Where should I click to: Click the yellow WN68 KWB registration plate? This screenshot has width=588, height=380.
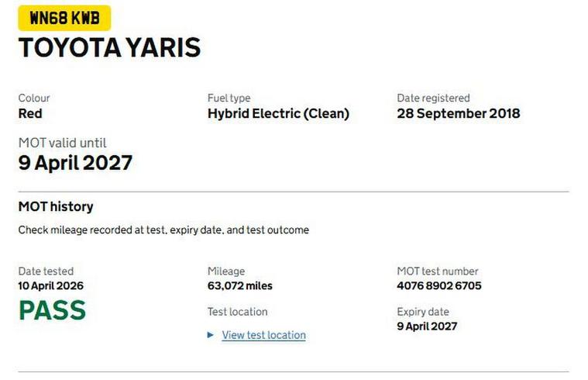point(64,18)
